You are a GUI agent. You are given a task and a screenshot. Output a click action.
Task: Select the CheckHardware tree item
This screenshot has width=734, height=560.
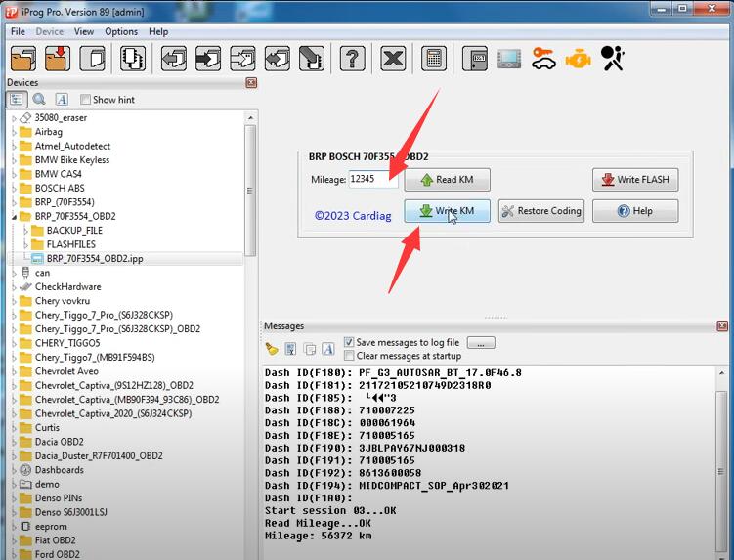coord(67,287)
